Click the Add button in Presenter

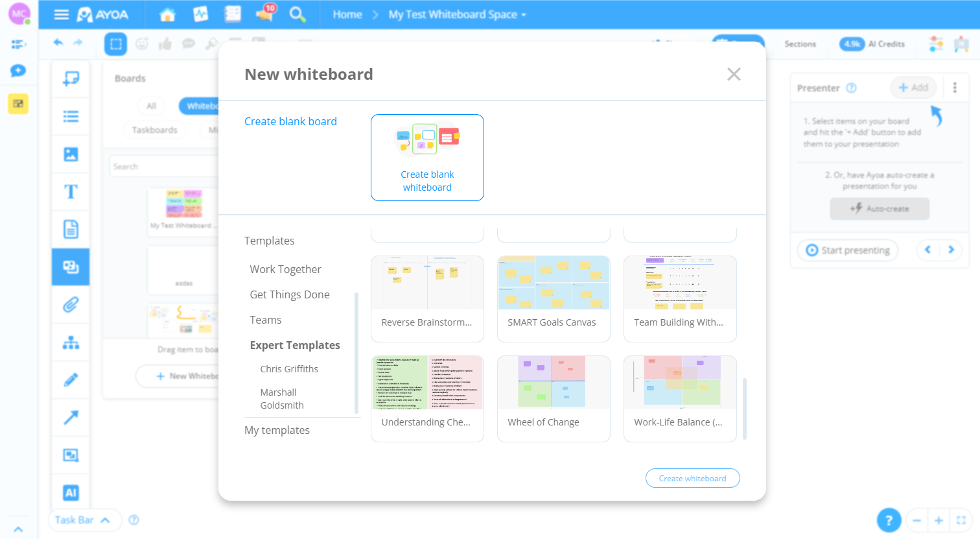[x=913, y=88]
